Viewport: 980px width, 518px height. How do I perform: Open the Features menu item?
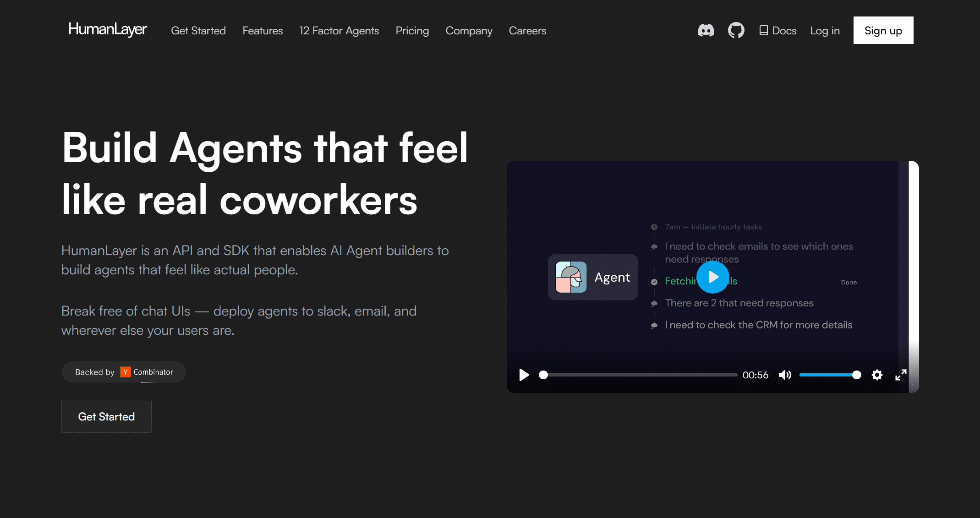(x=263, y=31)
